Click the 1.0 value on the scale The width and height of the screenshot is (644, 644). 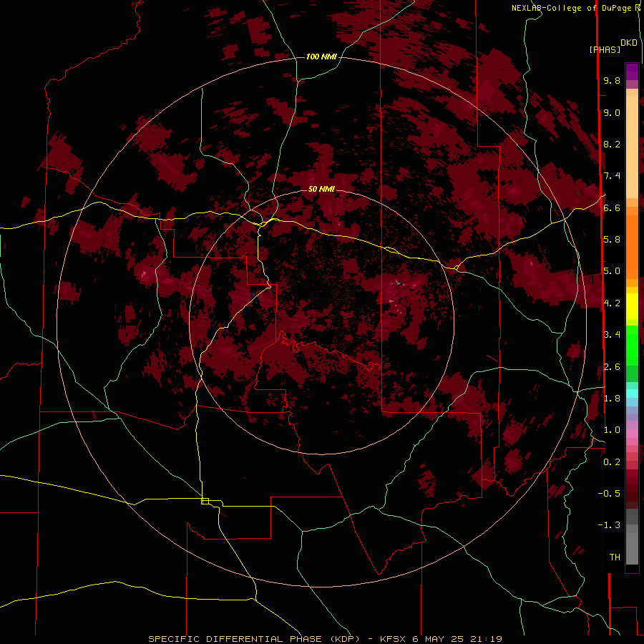click(612, 430)
